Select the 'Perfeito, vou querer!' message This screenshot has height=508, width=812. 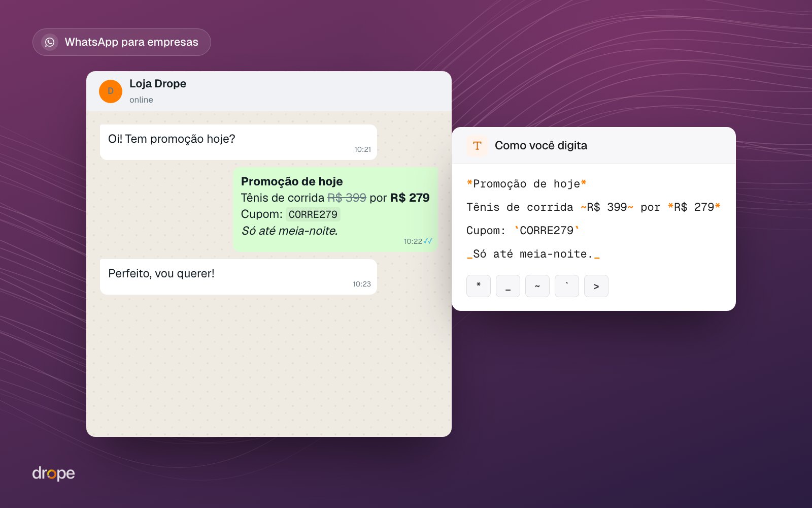click(239, 277)
